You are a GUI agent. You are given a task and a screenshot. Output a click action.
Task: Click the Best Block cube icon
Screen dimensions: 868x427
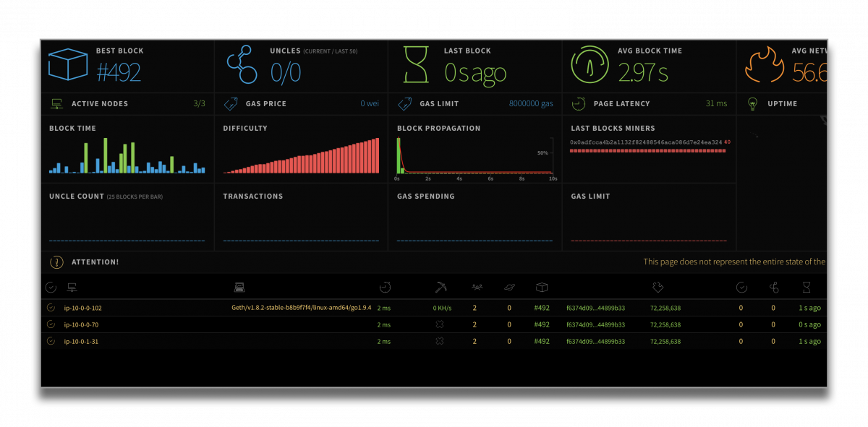coord(68,65)
